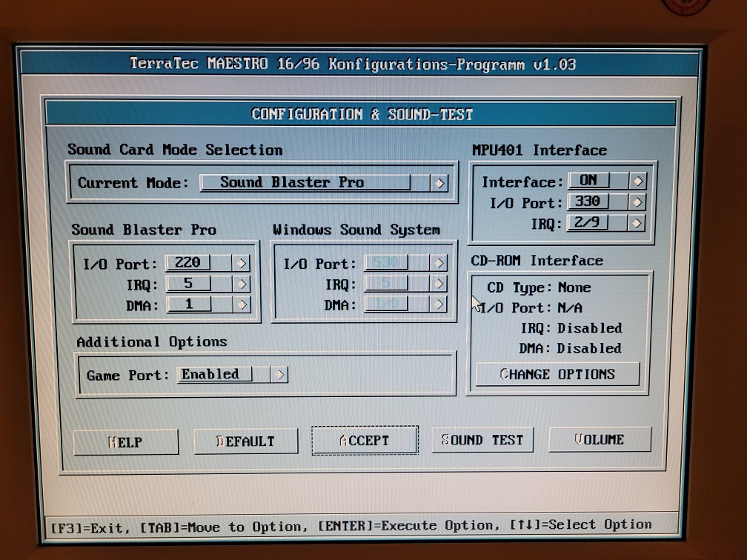The width and height of the screenshot is (747, 560).
Task: Run the SOUND TEST button
Action: pos(482,439)
